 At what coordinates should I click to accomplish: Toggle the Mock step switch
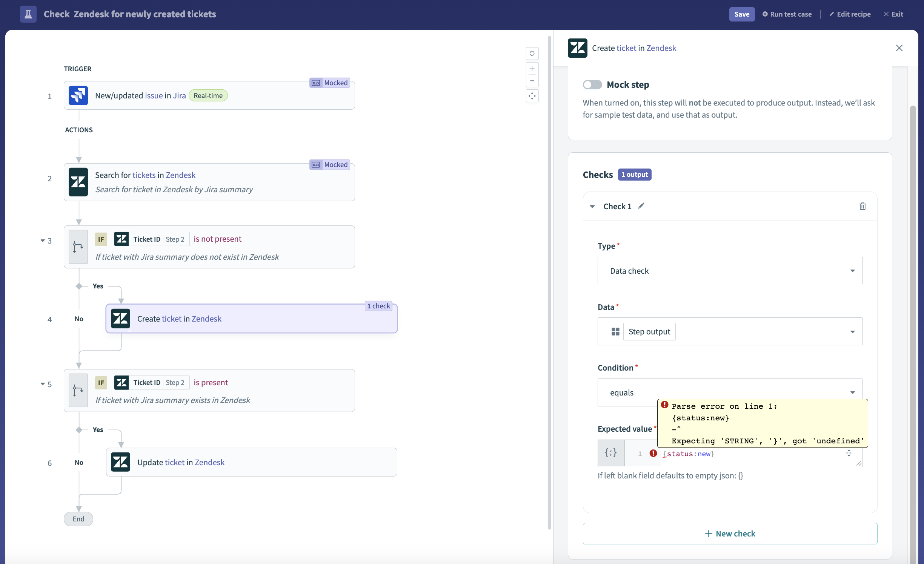[x=592, y=84]
